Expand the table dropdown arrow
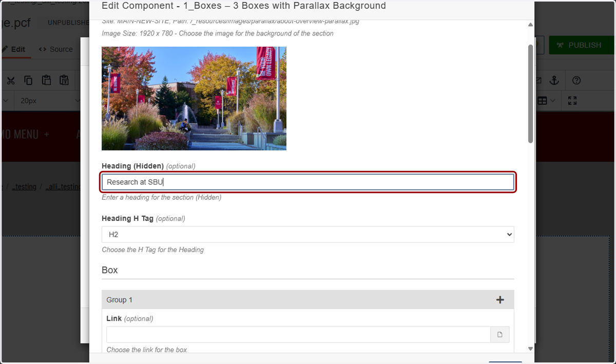Screen dimensions: 616x364 click(x=554, y=101)
